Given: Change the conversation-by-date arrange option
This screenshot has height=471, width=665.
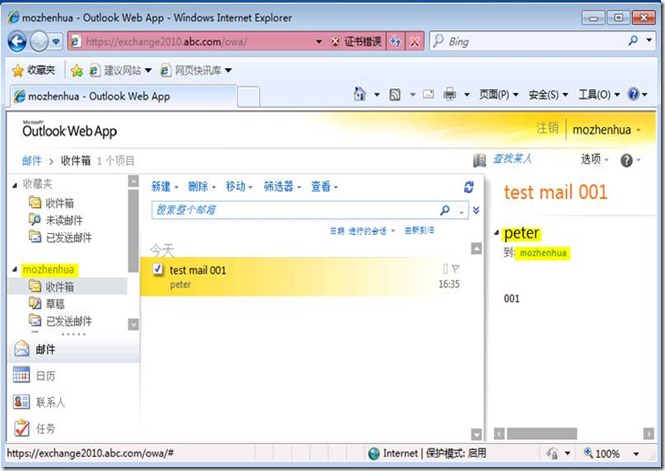Looking at the screenshot, I should pos(362,231).
